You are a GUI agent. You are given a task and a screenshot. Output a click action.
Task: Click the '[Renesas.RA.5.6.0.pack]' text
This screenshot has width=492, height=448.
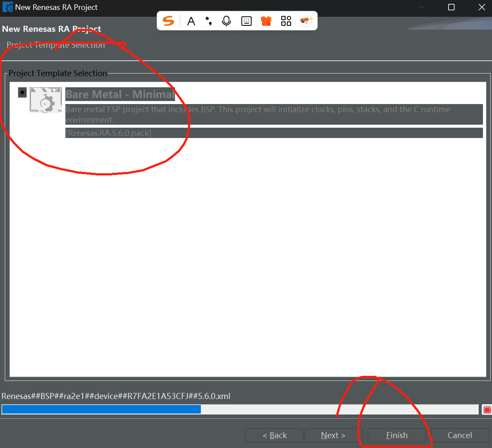click(108, 133)
